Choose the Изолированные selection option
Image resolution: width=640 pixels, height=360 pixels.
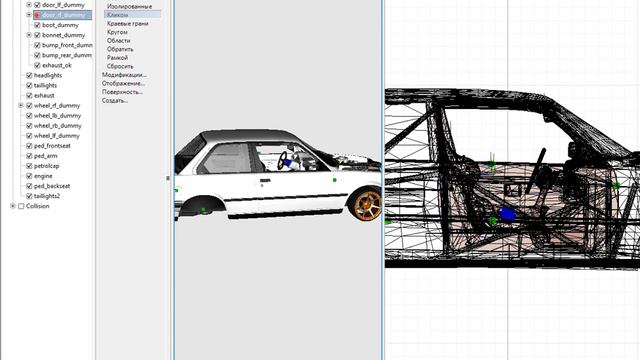point(129,7)
